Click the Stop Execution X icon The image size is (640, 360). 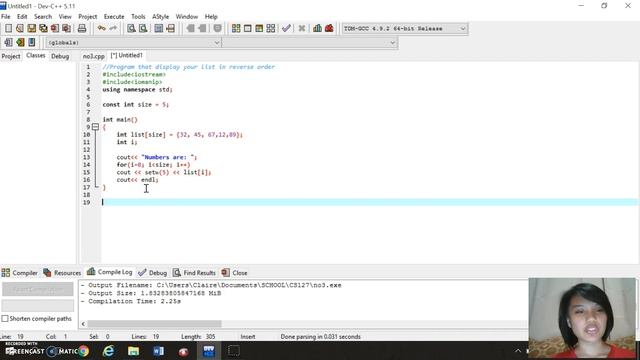coord(302,28)
